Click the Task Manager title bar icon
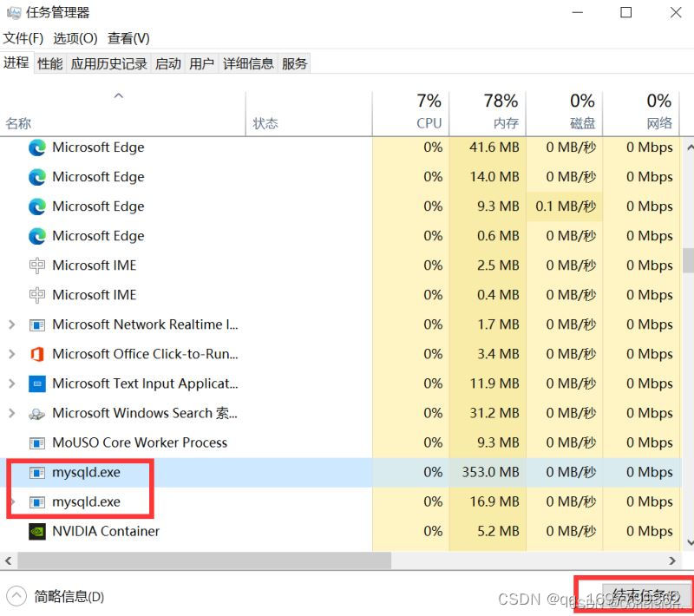The height and width of the screenshot is (616, 694). 14,12
